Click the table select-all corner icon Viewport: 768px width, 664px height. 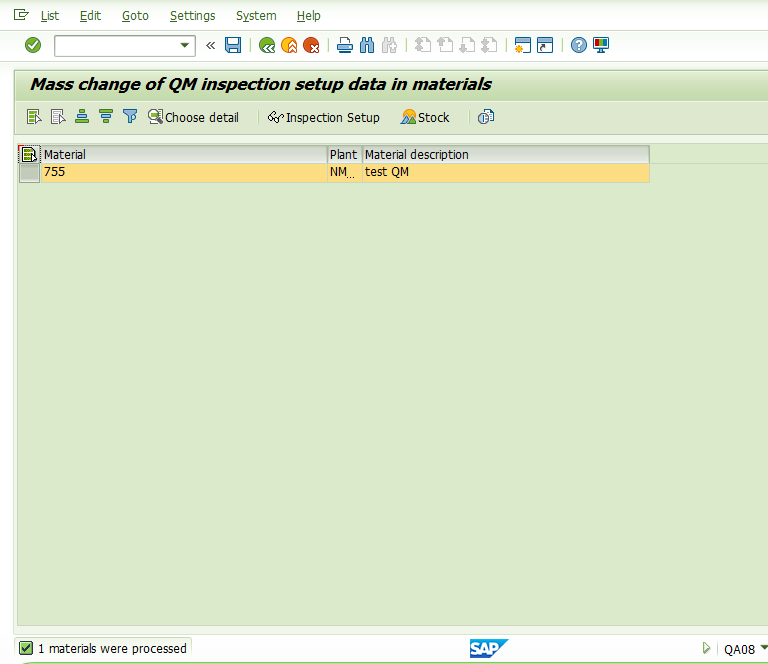(x=29, y=155)
